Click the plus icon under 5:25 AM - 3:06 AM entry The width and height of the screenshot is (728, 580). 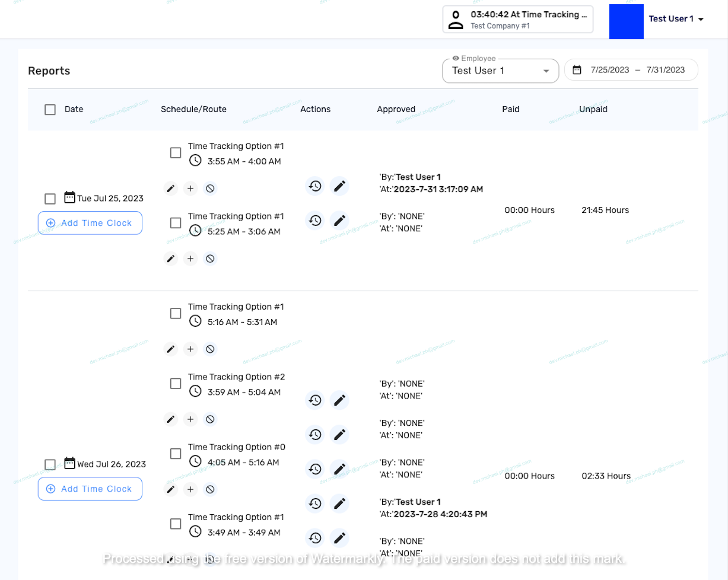click(x=190, y=259)
